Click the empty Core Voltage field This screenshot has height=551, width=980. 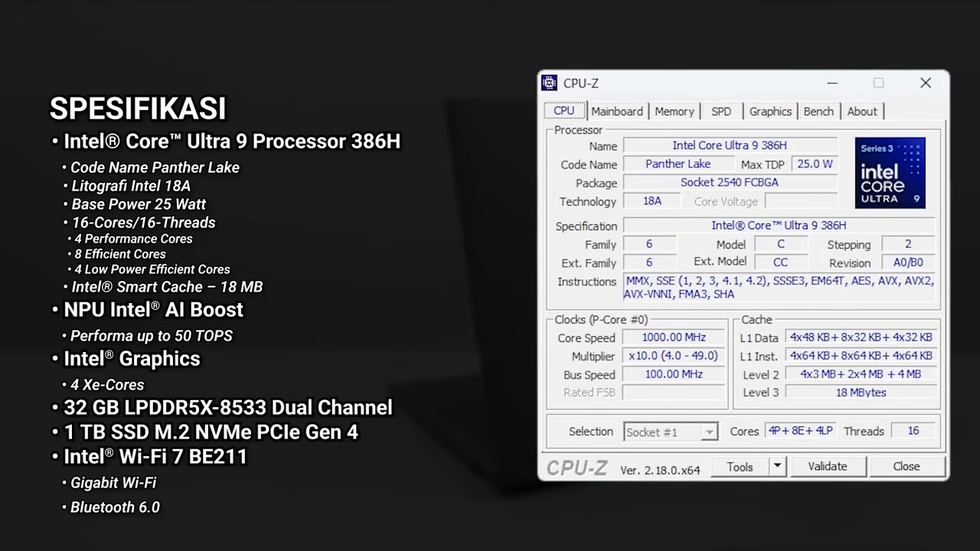click(x=801, y=201)
